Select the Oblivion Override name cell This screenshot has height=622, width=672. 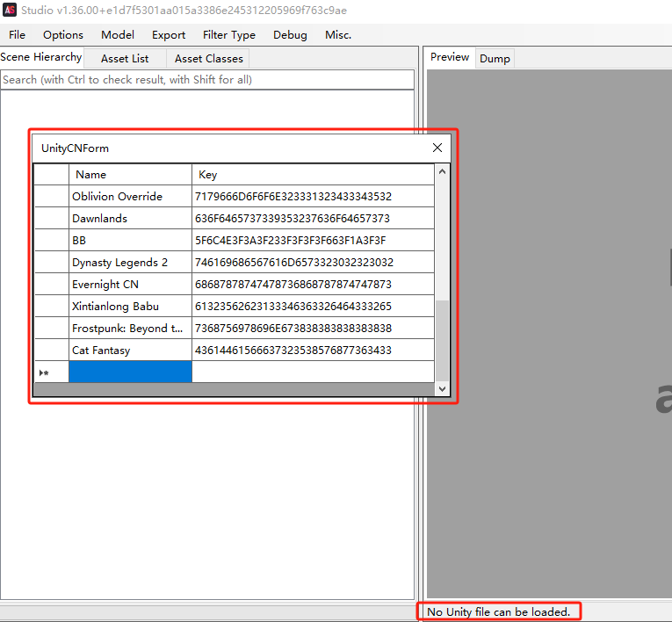(130, 196)
